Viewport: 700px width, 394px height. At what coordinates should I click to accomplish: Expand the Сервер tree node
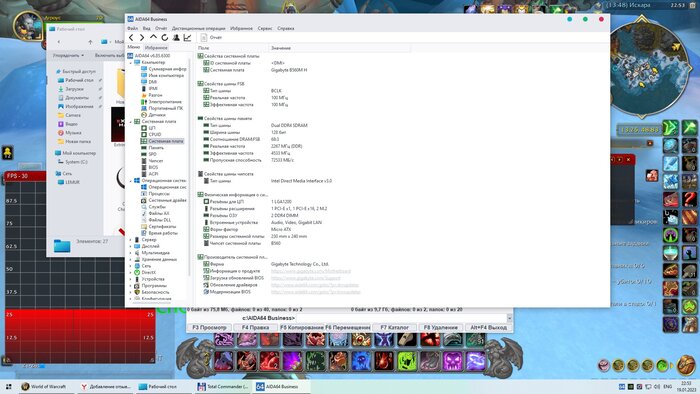[x=131, y=240]
